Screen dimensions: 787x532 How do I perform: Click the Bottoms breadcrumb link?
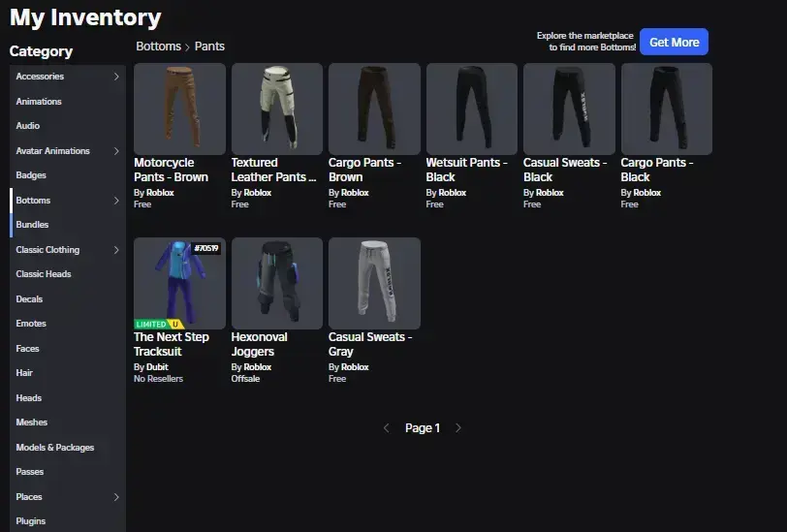tap(158, 47)
